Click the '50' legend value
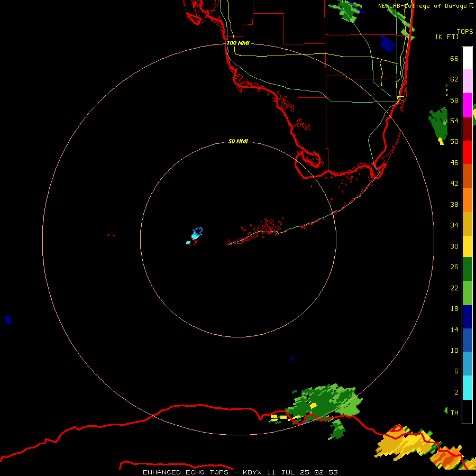476x476 pixels. (x=454, y=141)
